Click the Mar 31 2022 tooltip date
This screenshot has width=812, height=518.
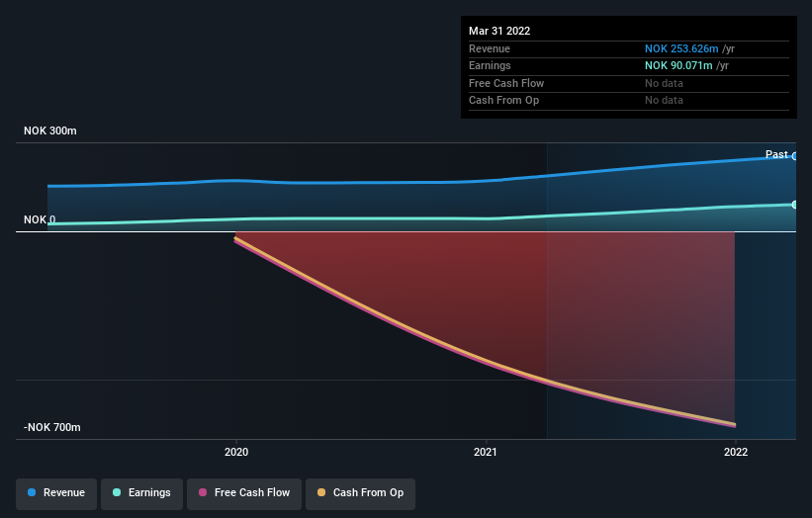499,31
